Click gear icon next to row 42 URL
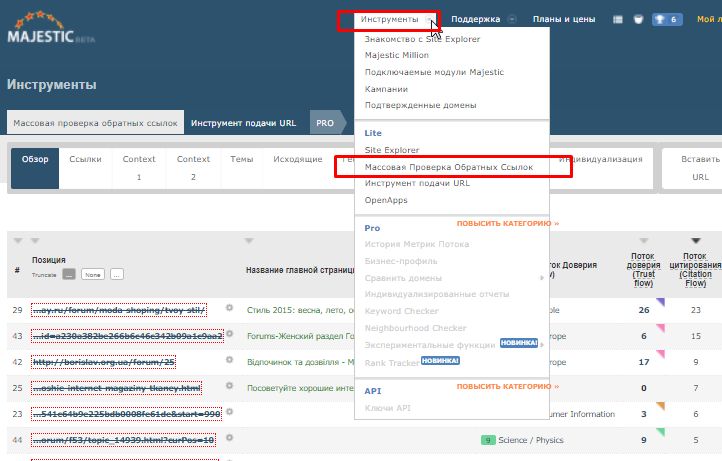 pos(229,361)
